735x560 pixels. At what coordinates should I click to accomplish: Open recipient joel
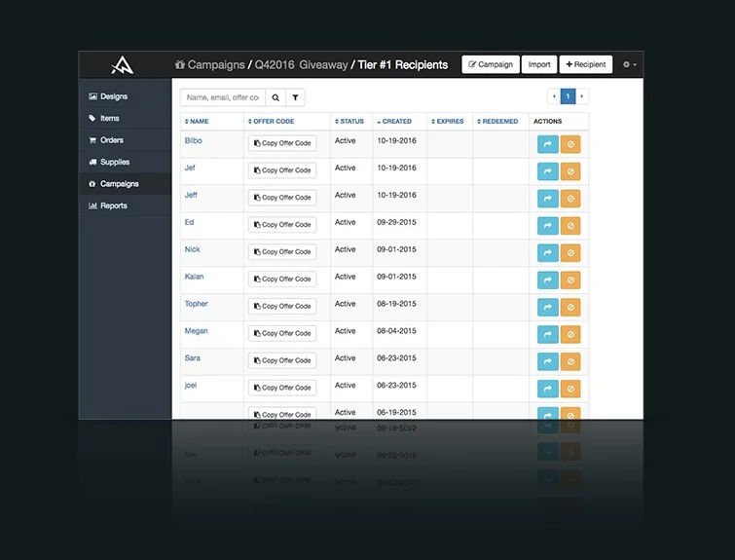(x=190, y=386)
